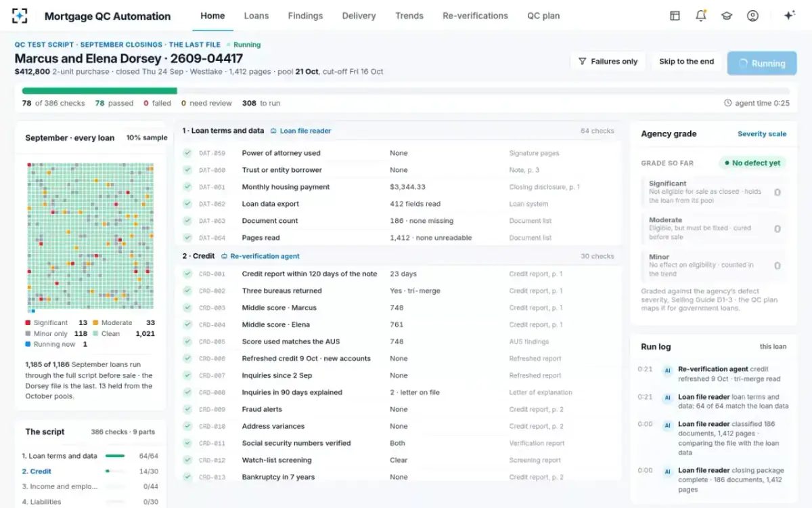Viewport: 812px width, 508px height.
Task: Click the 'Monthly housing payment' row label
Action: click(286, 187)
